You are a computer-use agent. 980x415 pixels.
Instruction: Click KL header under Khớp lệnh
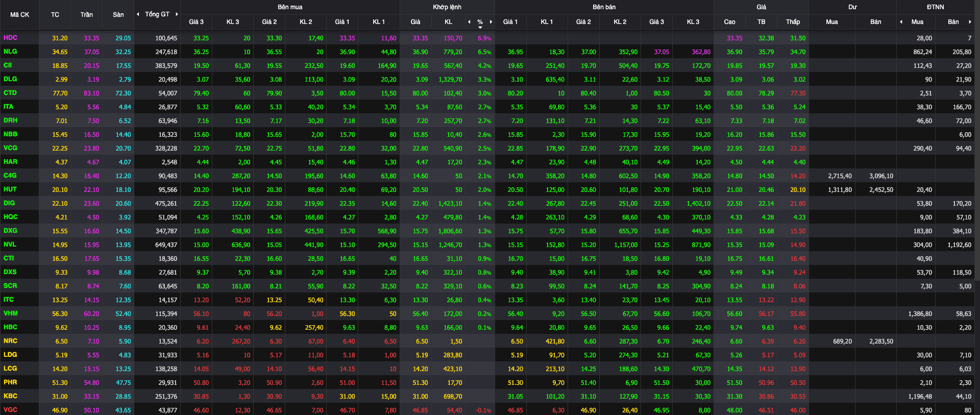448,22
